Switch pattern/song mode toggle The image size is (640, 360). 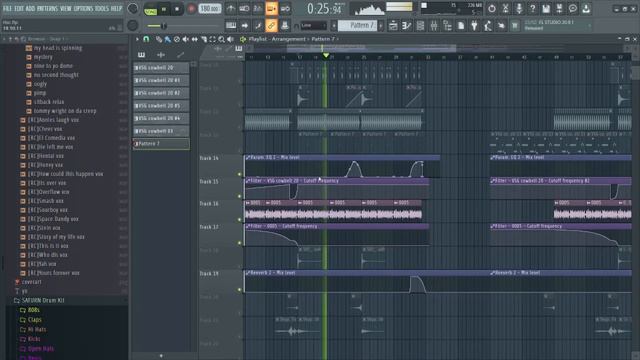(151, 9)
